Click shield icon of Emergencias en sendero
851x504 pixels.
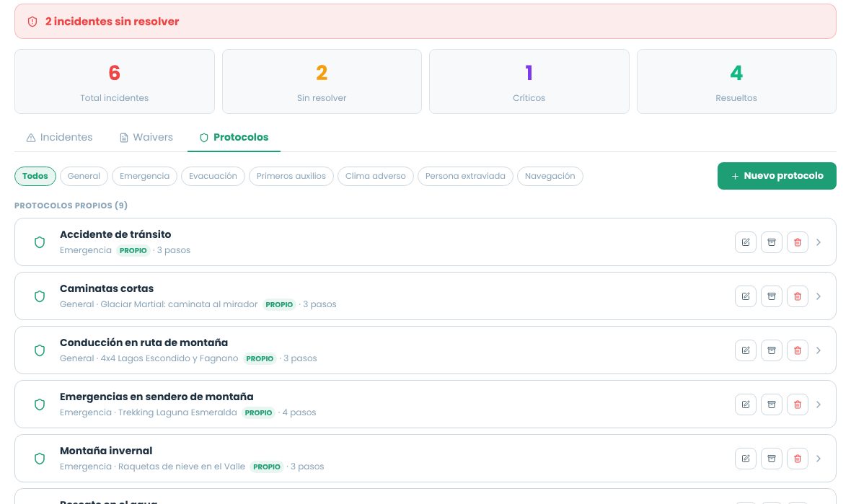[40, 404]
